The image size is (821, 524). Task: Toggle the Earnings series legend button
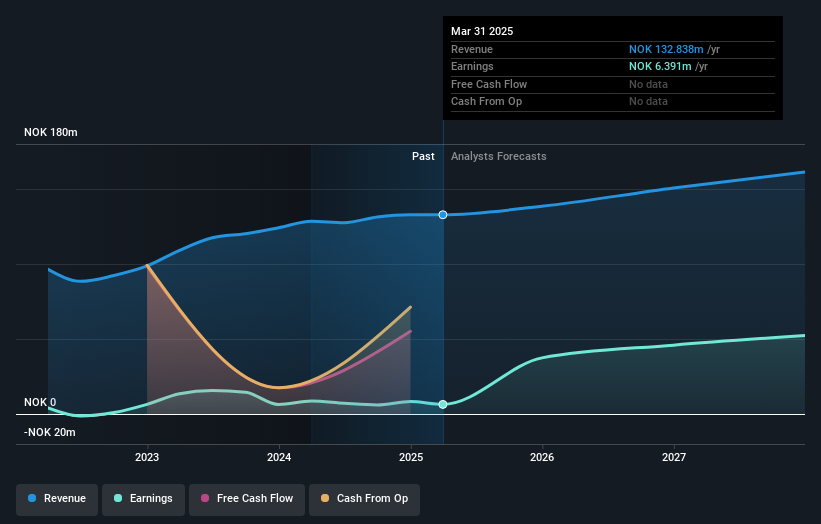tap(143, 499)
